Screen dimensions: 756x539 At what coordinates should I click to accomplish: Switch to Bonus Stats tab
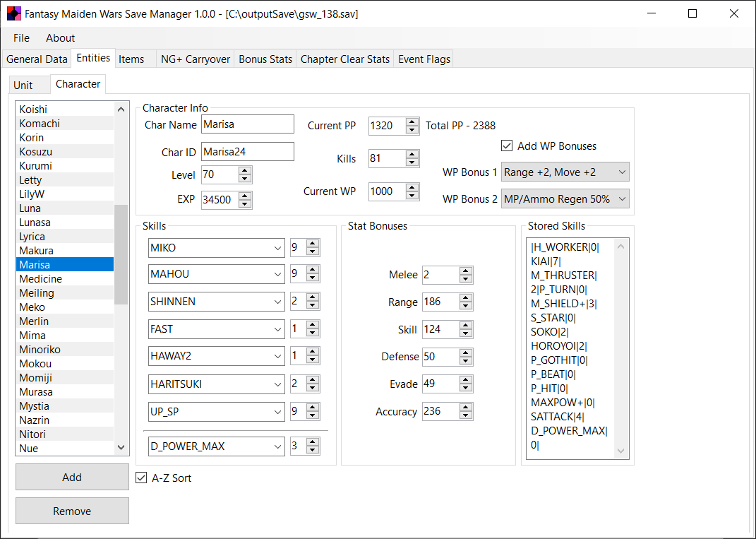pos(265,59)
